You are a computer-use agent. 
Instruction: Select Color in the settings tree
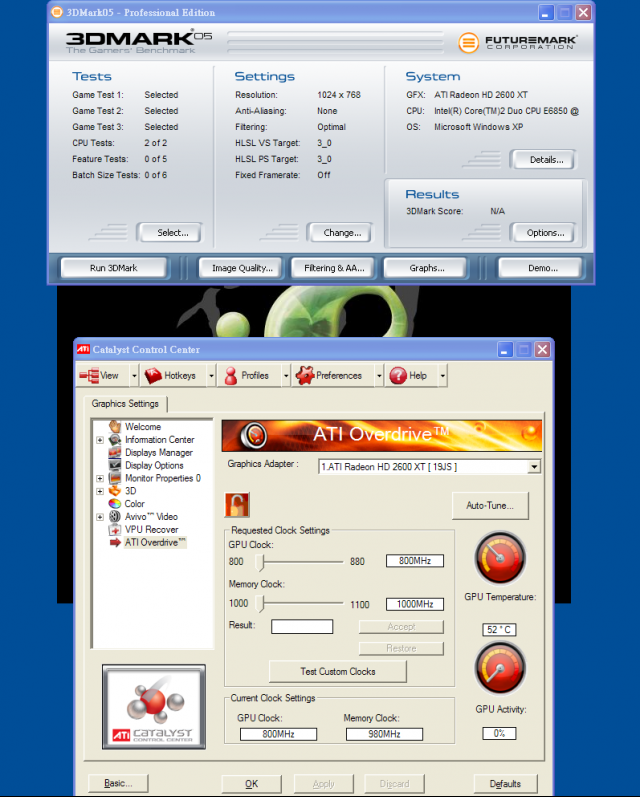click(x=135, y=503)
